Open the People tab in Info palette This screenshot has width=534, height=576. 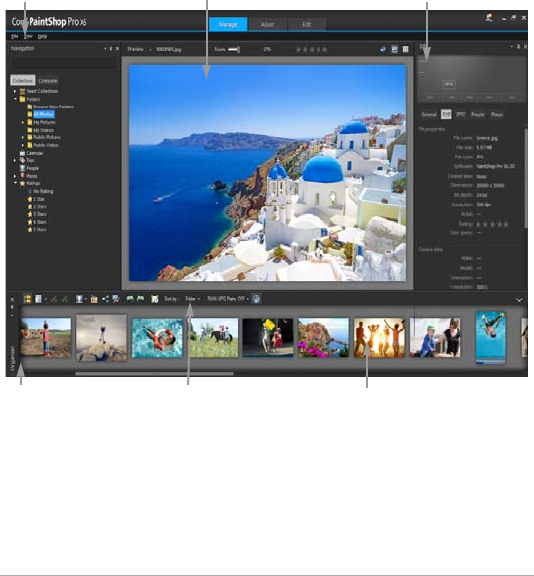pyautogui.click(x=478, y=114)
